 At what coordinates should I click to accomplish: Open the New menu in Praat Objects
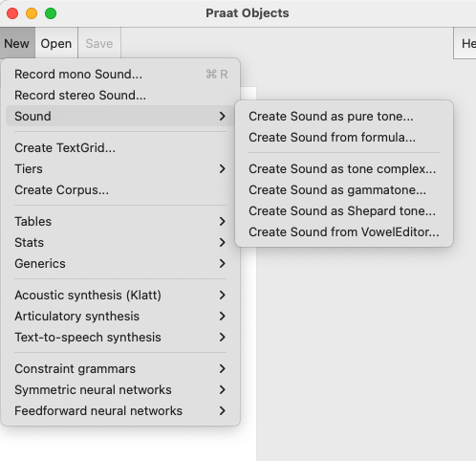[x=17, y=43]
